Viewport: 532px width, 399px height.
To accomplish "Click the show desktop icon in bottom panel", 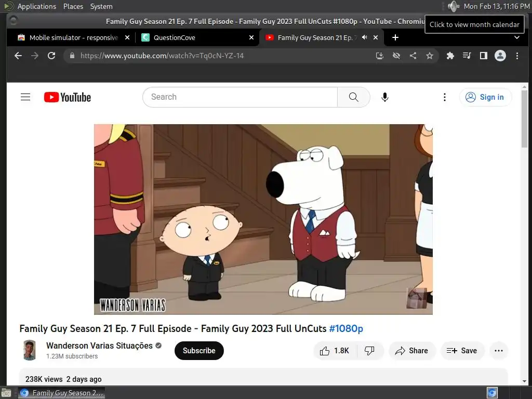I will (6, 393).
